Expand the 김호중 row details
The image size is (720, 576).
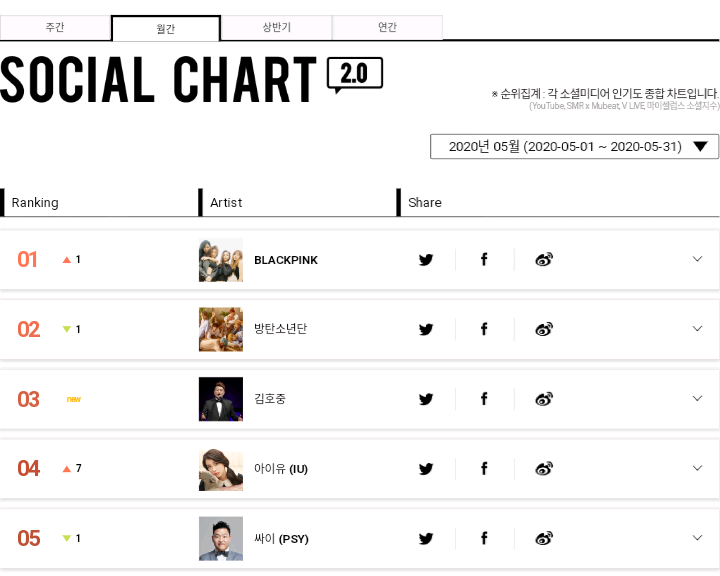697,398
